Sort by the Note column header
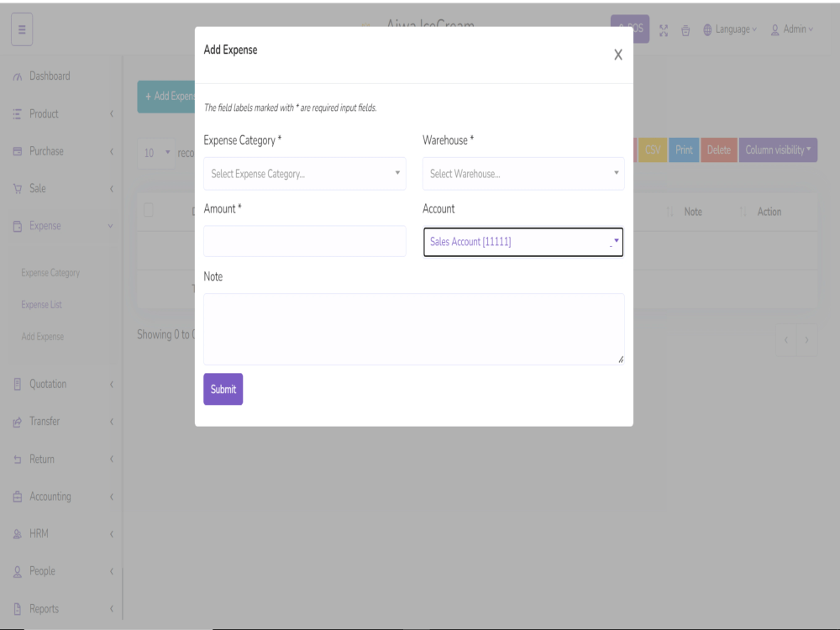 tap(693, 212)
